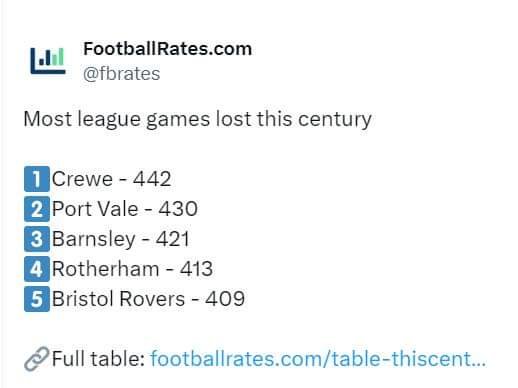Click the Barnsley - 421 line

coord(121,239)
